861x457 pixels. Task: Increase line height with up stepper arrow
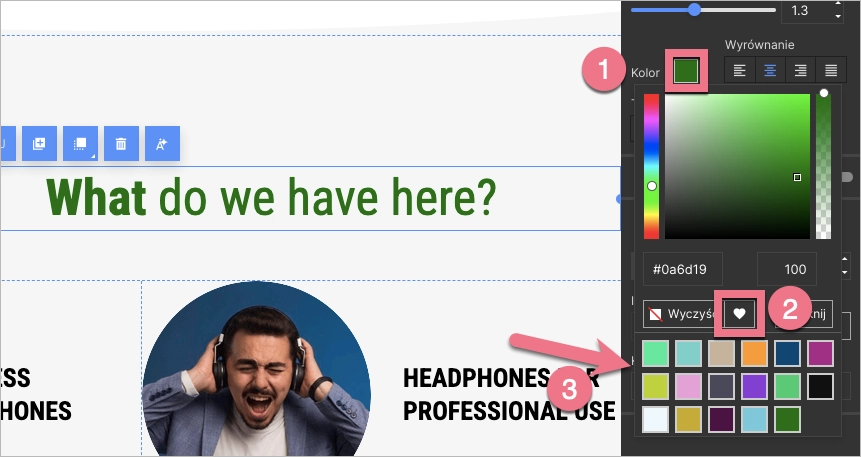(x=838, y=5)
